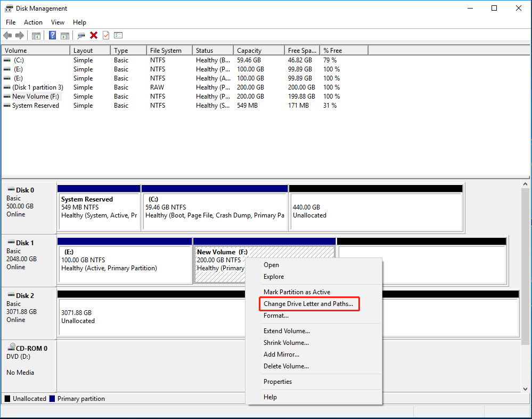Select the (C:) partition block on Disk 0
Viewport: 532px width, 419px height.
coord(215,208)
